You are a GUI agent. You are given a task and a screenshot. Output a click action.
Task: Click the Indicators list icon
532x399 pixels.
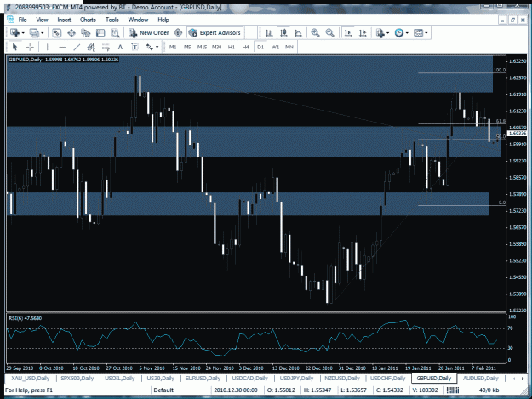coord(380,33)
